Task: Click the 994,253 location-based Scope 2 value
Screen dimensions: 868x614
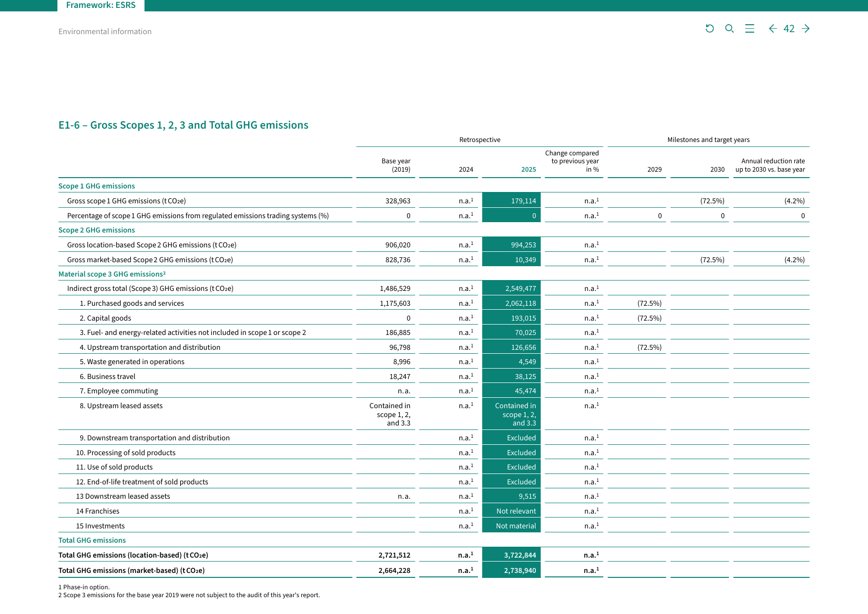Action: (x=511, y=244)
